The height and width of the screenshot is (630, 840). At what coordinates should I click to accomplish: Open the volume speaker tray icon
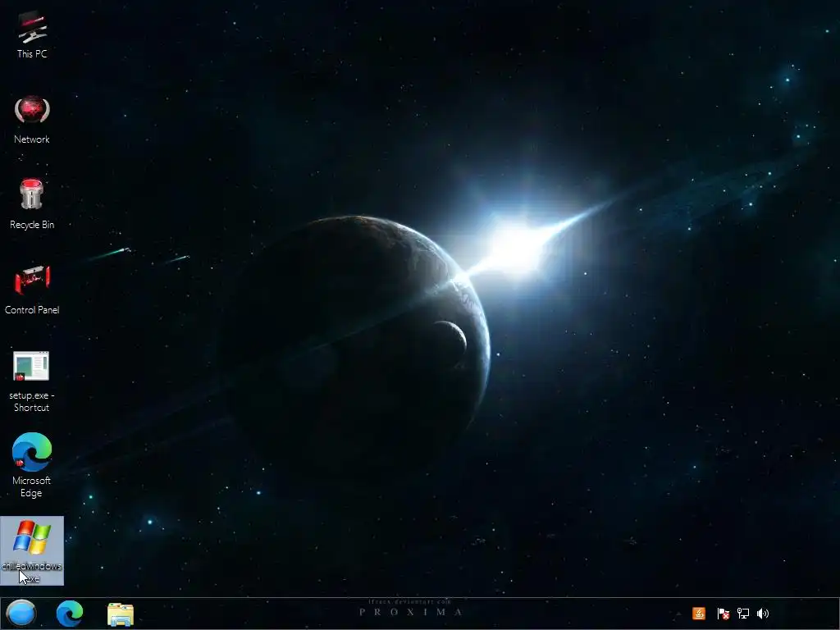pyautogui.click(x=763, y=614)
